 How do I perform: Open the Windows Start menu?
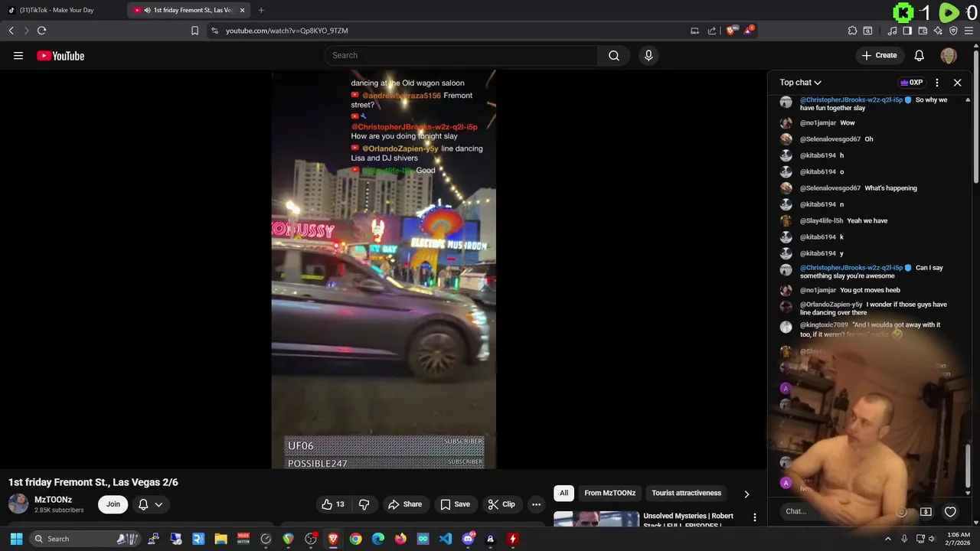click(16, 539)
